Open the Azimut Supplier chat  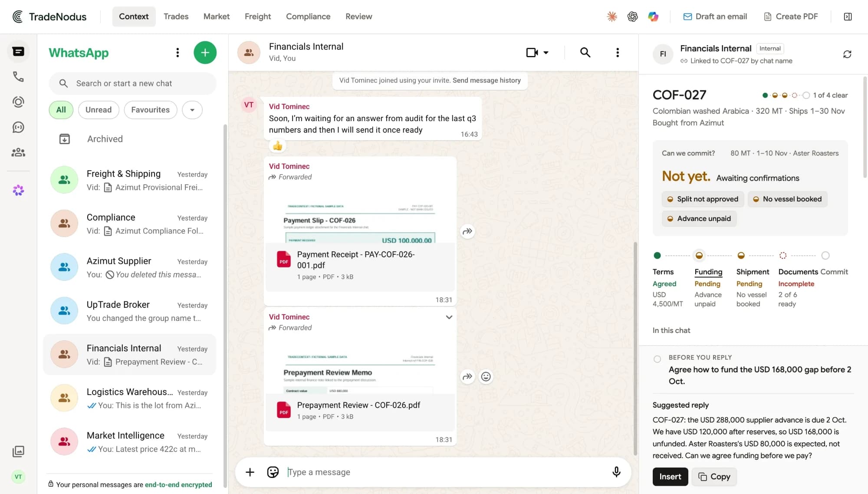(130, 267)
